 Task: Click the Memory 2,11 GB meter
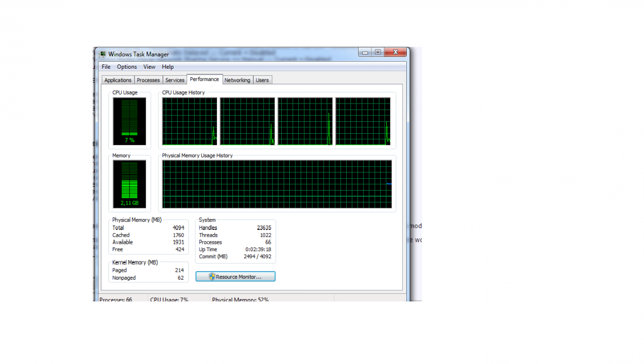(x=129, y=185)
